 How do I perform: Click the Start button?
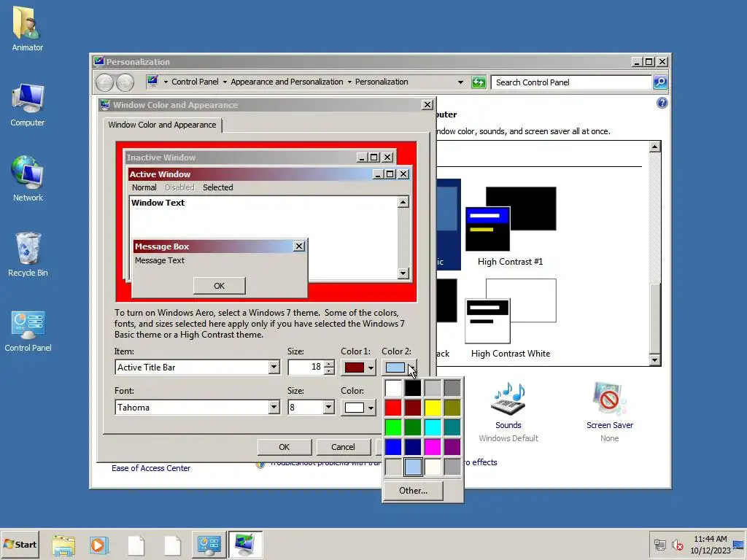pyautogui.click(x=20, y=544)
